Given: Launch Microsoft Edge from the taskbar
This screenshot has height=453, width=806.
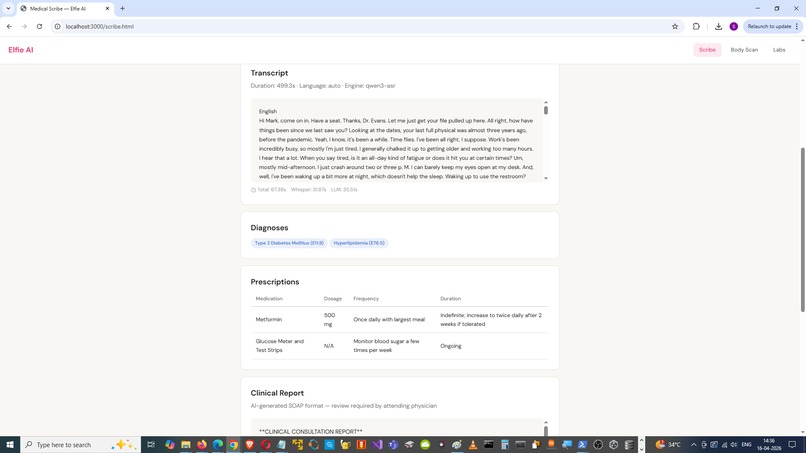Looking at the screenshot, I should (217, 445).
